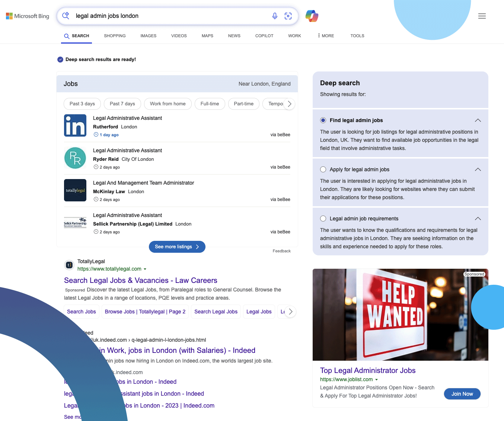Launch Copilot from its colorful icon
Viewport: 504px width, 421px height.
(312, 16)
